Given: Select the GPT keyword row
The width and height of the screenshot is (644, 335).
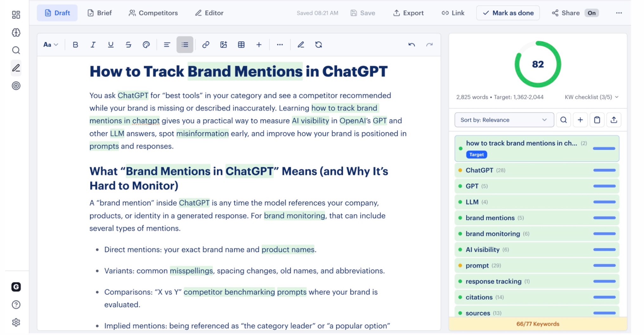Looking at the screenshot, I should click(537, 186).
